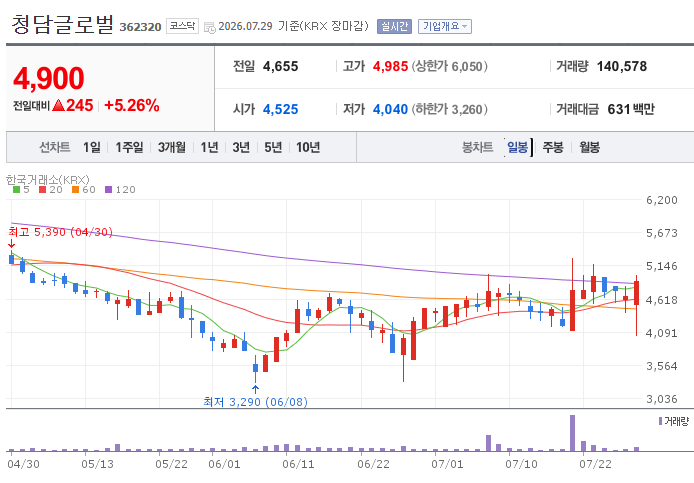Click the change percent +5.26%
694x483 pixels.
(131, 105)
